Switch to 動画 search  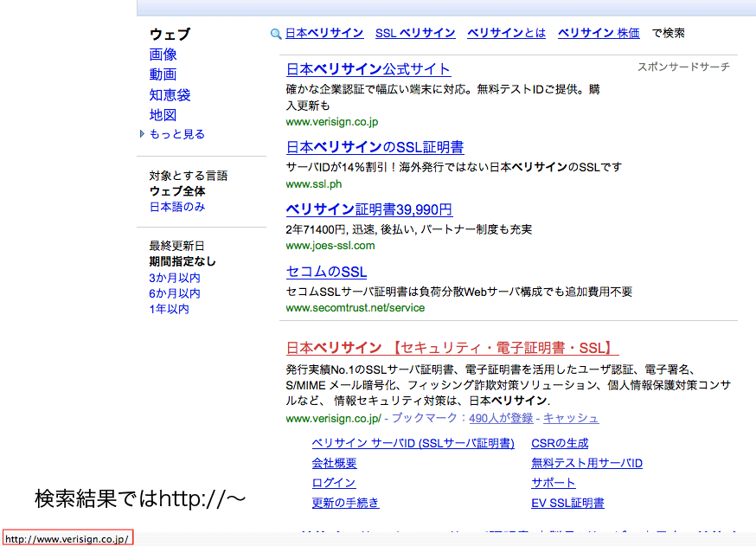pos(163,74)
